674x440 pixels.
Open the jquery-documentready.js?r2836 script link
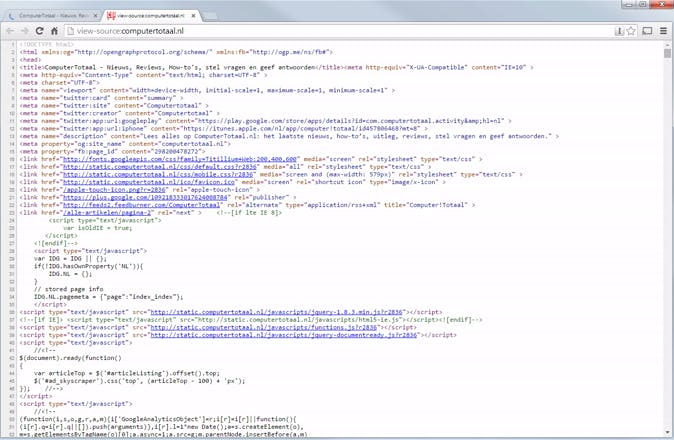(284, 335)
